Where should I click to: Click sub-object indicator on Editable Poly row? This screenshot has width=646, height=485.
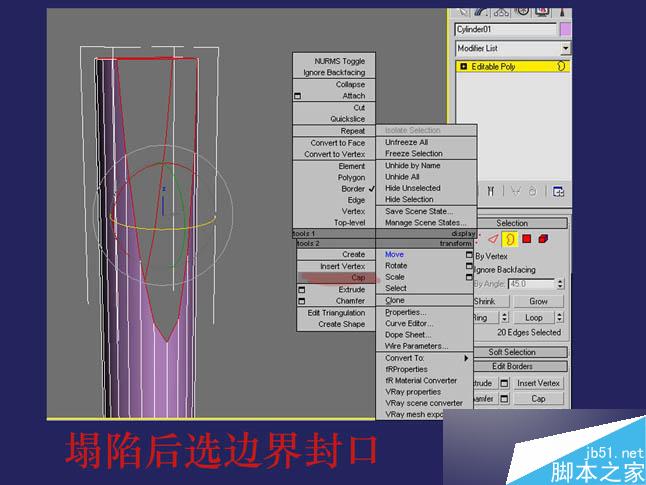(561, 66)
